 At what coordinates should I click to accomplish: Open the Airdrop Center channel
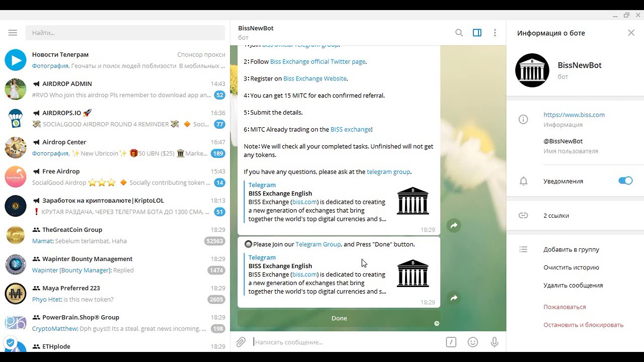[x=115, y=147]
